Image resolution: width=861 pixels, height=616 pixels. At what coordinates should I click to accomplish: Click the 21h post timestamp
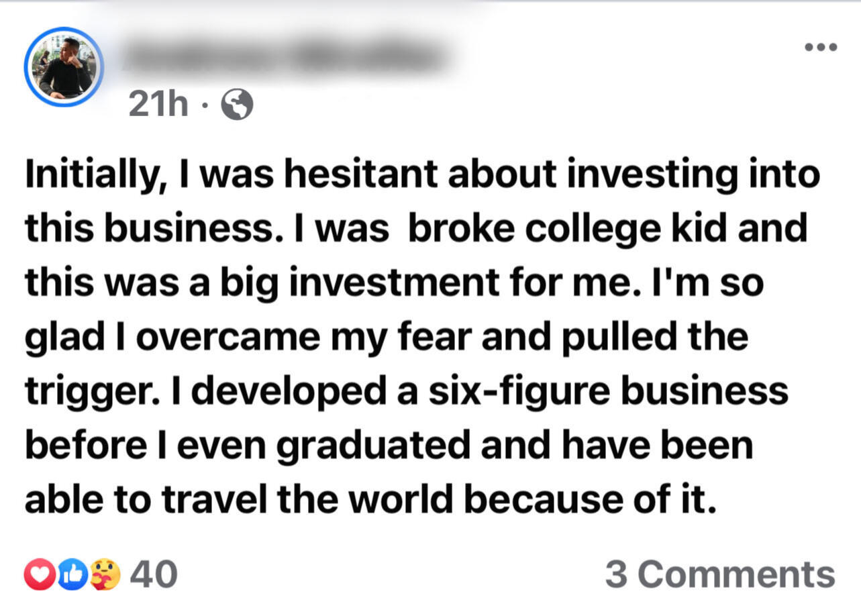coord(158,105)
